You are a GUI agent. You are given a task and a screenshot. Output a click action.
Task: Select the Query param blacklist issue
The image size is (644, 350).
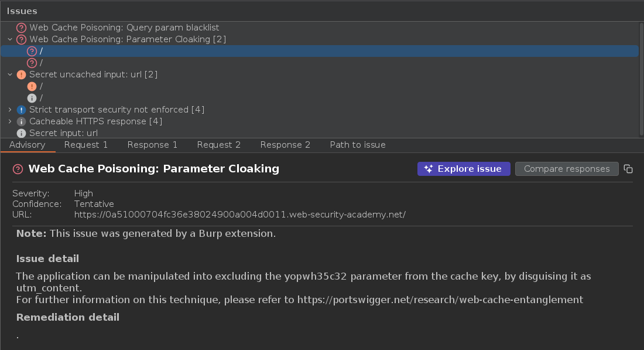tap(124, 28)
